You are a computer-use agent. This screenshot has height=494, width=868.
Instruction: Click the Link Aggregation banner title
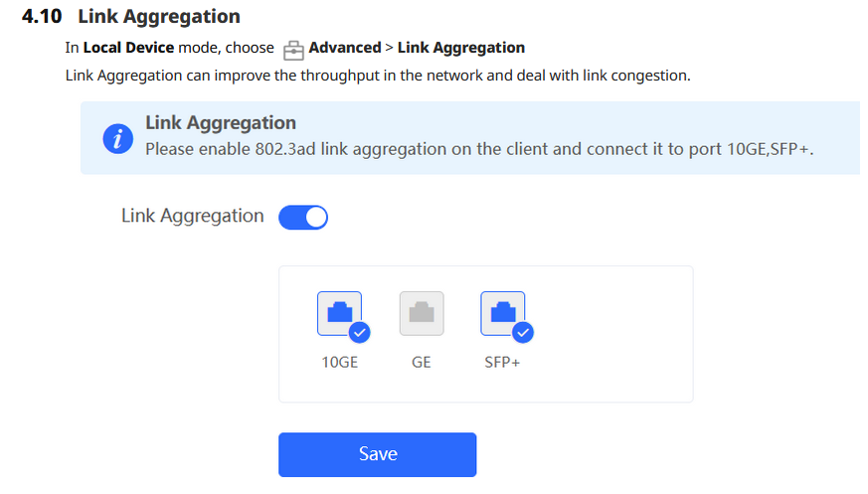click(x=221, y=123)
